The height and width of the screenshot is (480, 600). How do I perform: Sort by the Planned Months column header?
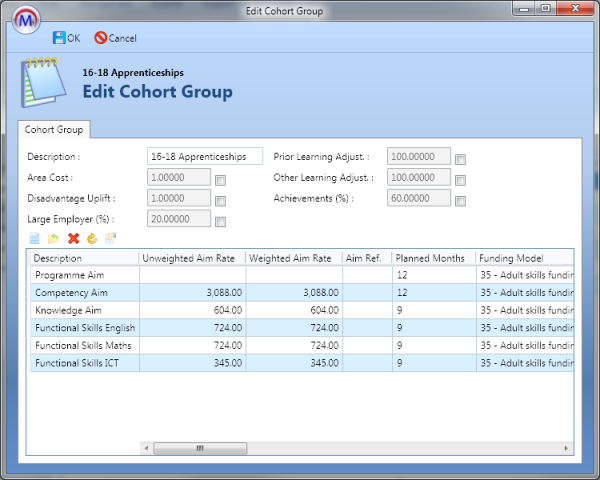pyautogui.click(x=432, y=258)
